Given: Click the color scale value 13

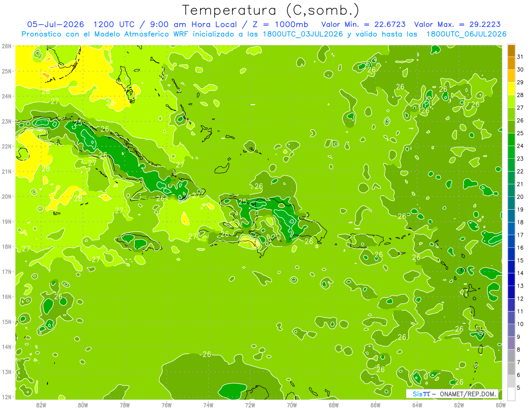Looking at the screenshot, I should pyautogui.click(x=520, y=286).
